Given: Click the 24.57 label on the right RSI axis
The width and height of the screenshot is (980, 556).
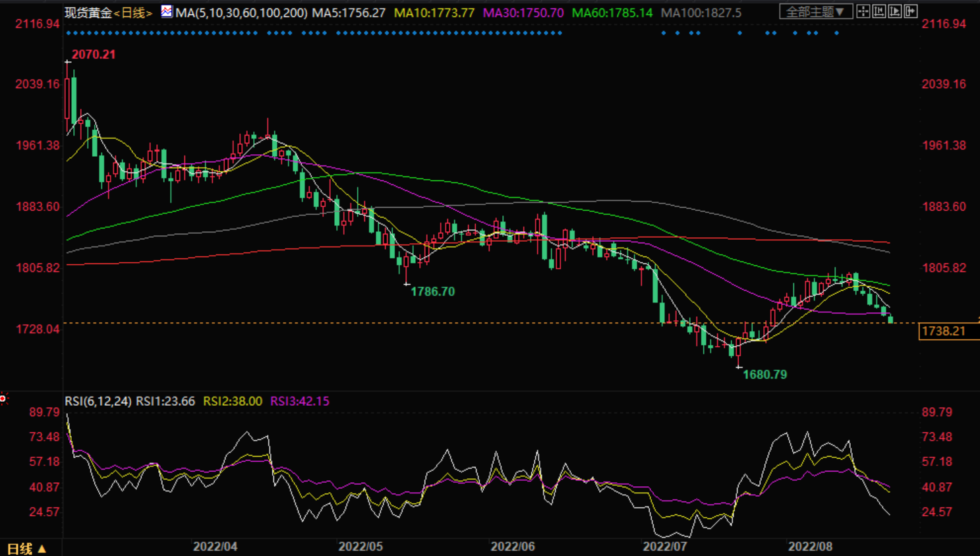Looking at the screenshot, I should pyautogui.click(x=937, y=512).
